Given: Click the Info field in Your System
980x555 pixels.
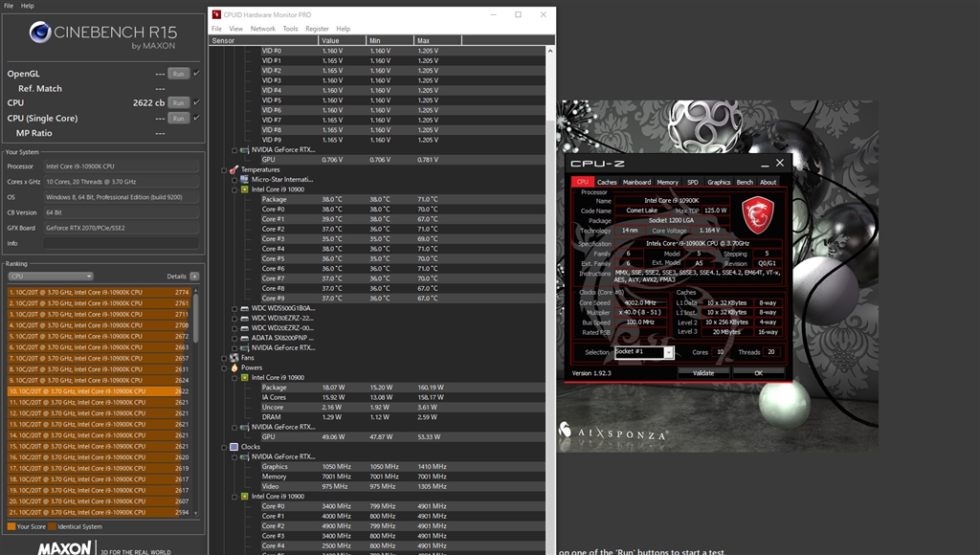Looking at the screenshot, I should tap(120, 243).
